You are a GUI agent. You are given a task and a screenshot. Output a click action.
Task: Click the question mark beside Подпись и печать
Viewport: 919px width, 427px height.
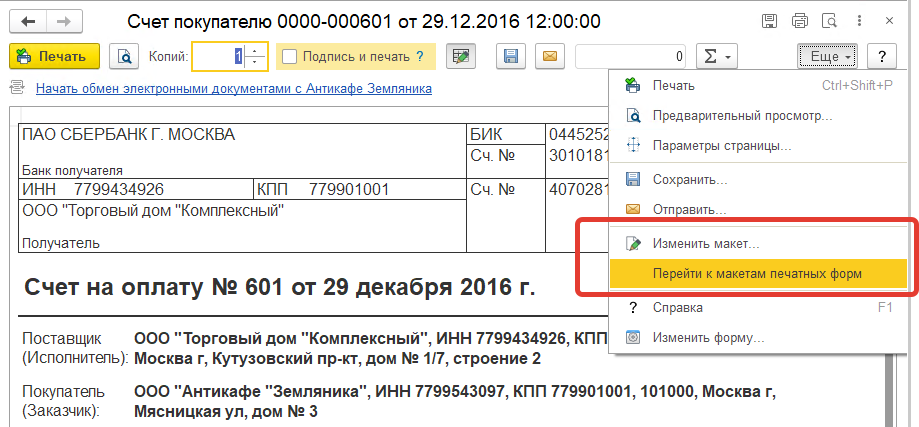tap(420, 57)
